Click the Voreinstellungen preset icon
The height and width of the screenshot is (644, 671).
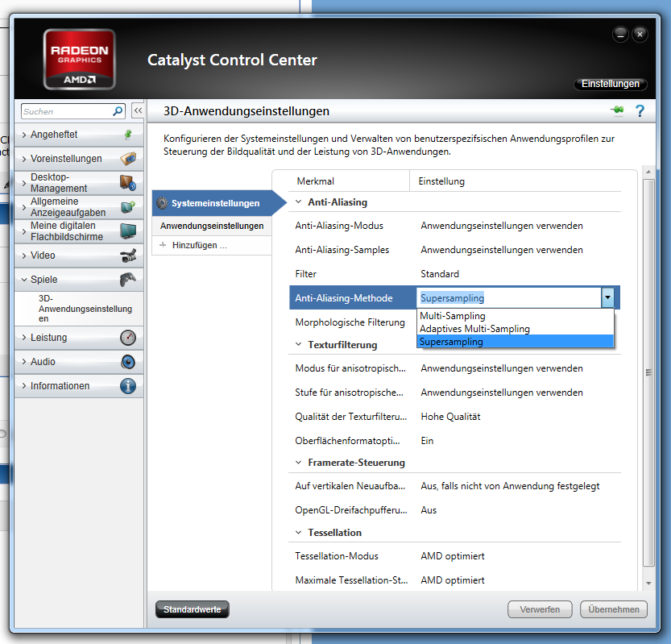(x=128, y=159)
